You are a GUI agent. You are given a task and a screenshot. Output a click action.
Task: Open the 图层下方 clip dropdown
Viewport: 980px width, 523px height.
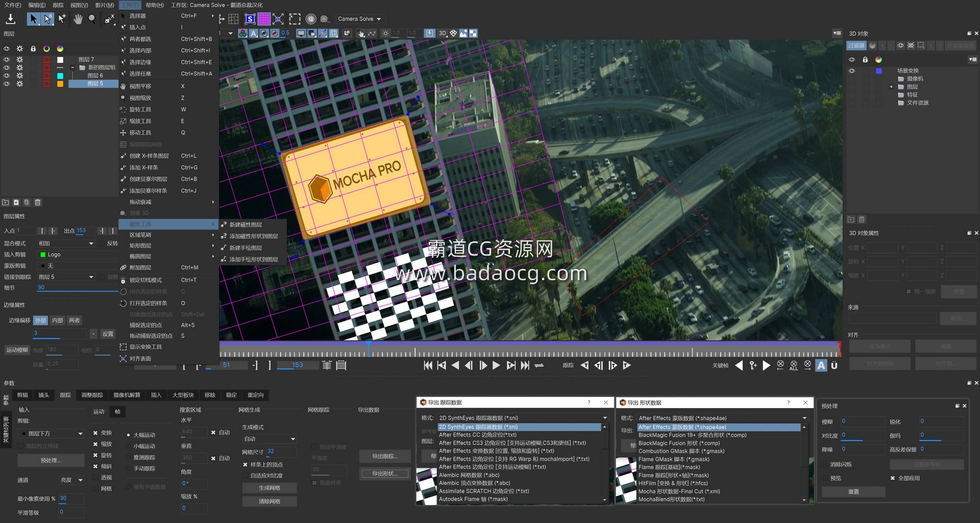(x=51, y=434)
